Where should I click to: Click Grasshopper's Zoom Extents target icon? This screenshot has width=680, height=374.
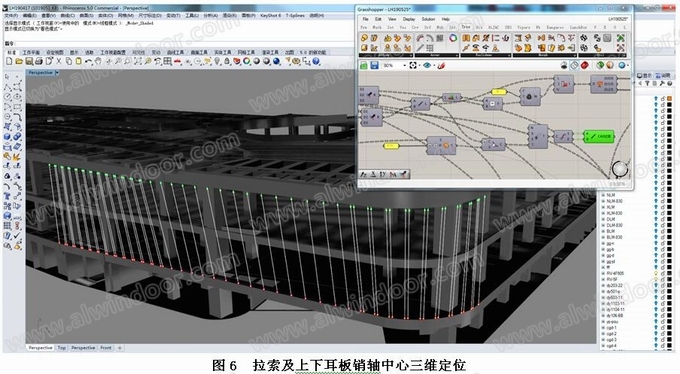click(413, 66)
